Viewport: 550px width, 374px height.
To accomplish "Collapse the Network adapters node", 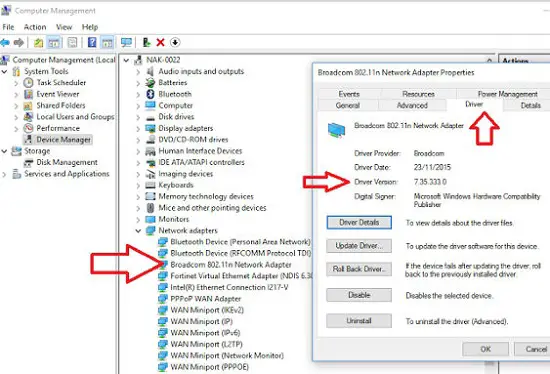I will (x=138, y=231).
